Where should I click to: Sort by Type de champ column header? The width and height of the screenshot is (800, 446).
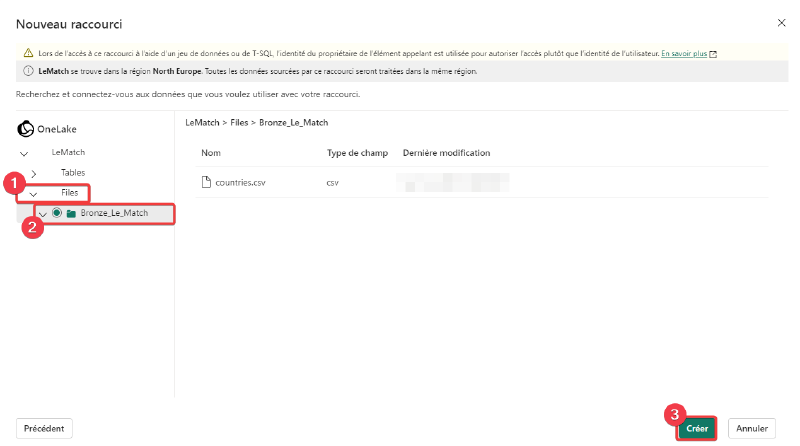pos(357,153)
